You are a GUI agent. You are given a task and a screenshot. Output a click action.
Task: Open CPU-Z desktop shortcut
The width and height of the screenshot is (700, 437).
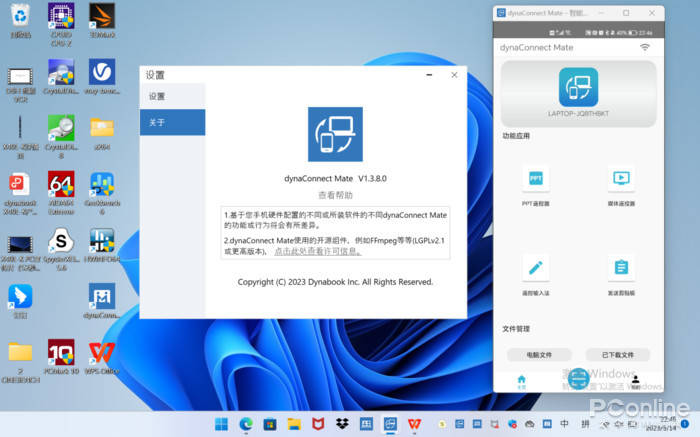point(61,22)
